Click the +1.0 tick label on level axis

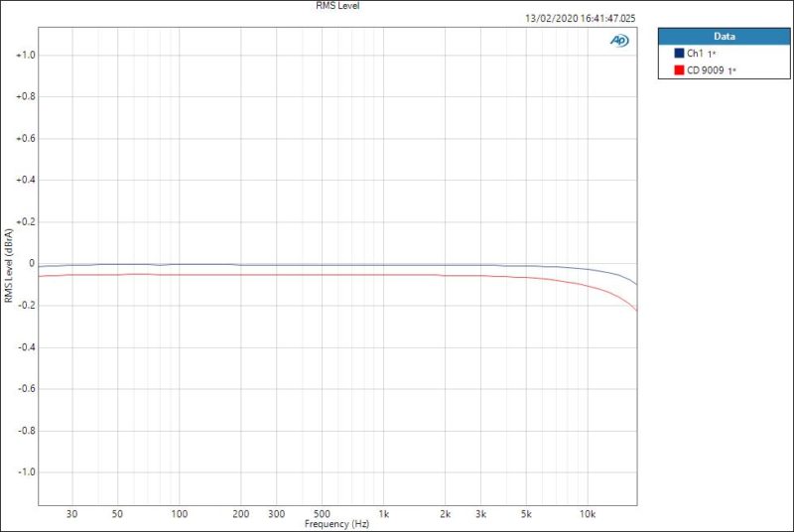(26, 56)
